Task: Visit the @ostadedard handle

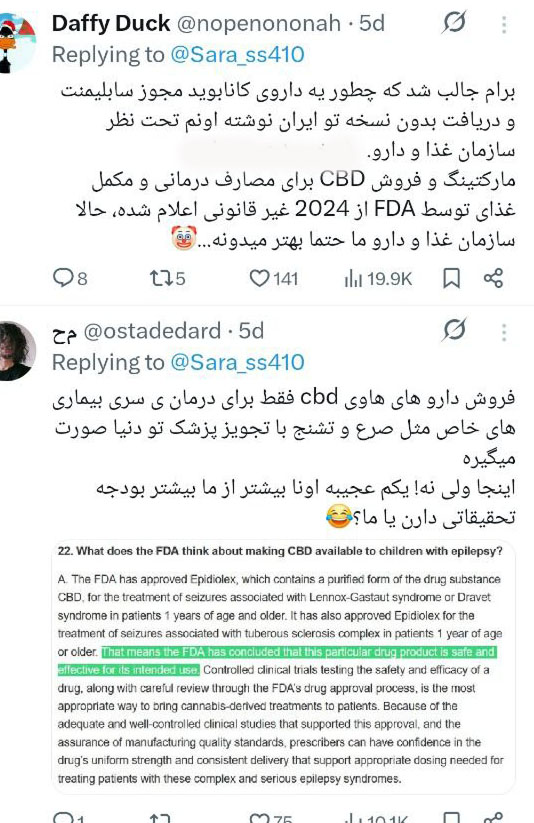Action: pyautogui.click(x=152, y=331)
